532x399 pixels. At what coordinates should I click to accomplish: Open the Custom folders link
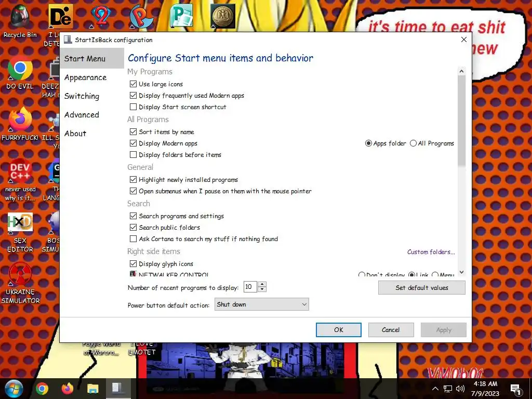point(431,252)
